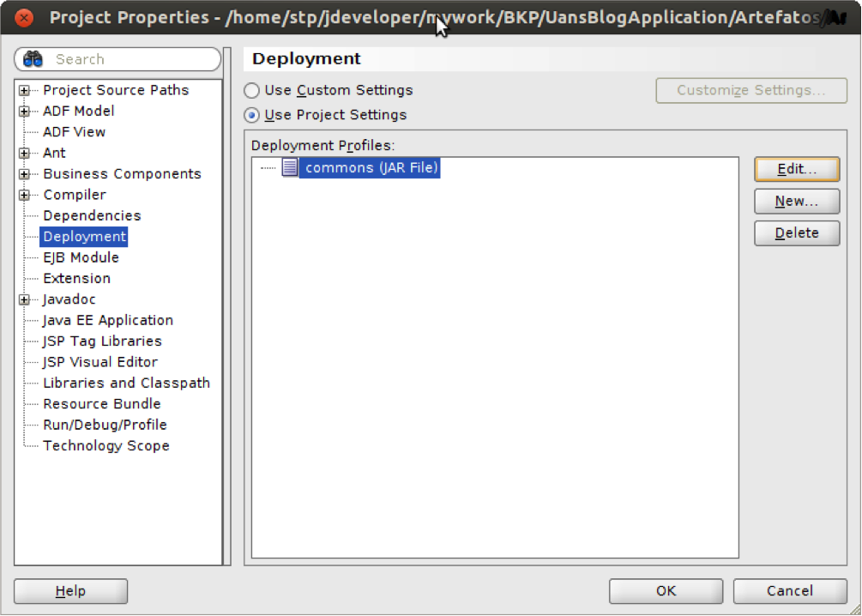862x616 pixels.
Task: Open the Project Source Paths category
Action: coord(116,90)
